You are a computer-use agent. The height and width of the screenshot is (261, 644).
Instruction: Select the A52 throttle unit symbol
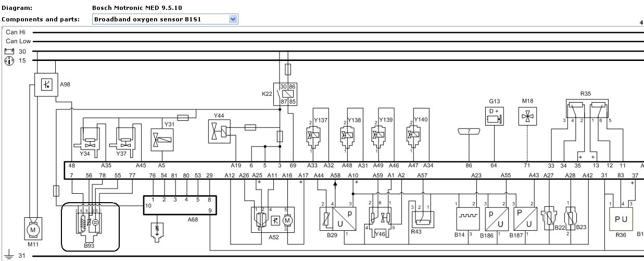point(273,219)
